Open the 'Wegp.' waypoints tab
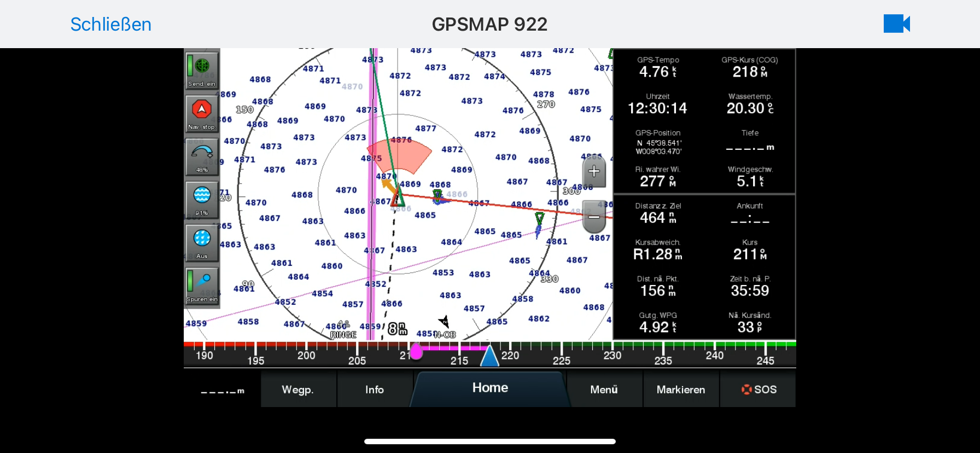The height and width of the screenshot is (453, 980). tap(298, 390)
